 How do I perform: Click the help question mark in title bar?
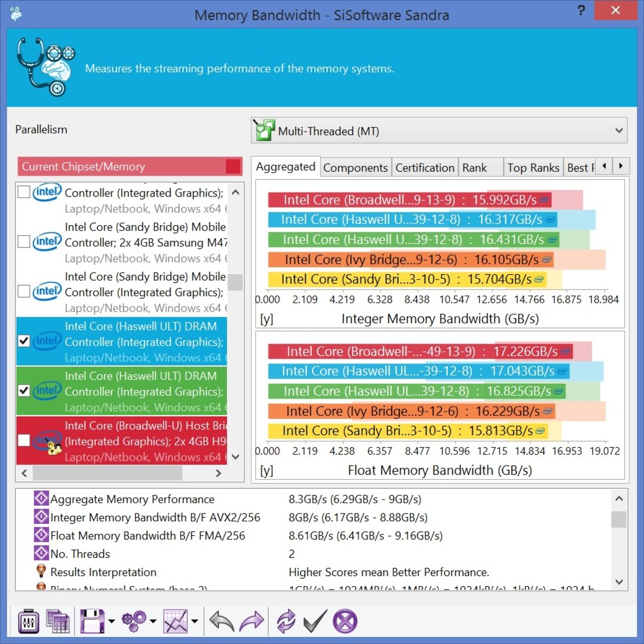click(581, 10)
